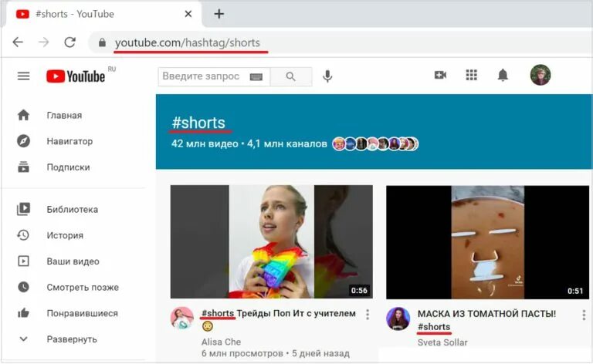Go to YouTube home via logo

point(76,76)
